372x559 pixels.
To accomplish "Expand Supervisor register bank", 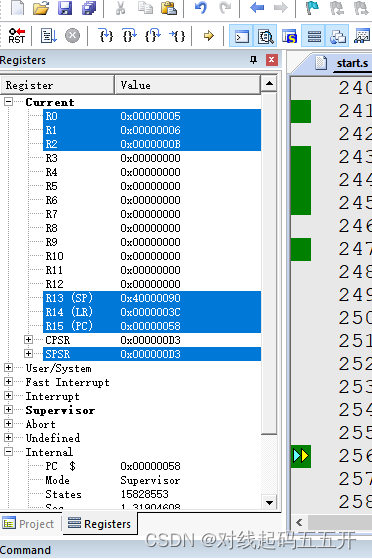I will 8,410.
